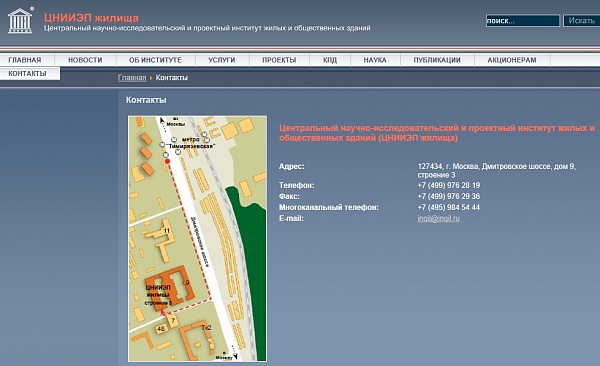This screenshot has height=366, width=600.
Task: Click the small building labeled 46 on map
Action: coord(161,329)
